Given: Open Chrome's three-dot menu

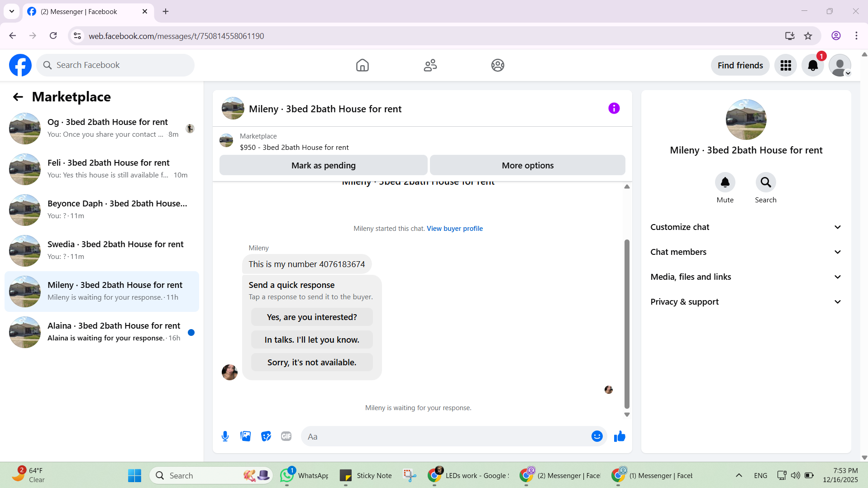Looking at the screenshot, I should 856,36.
